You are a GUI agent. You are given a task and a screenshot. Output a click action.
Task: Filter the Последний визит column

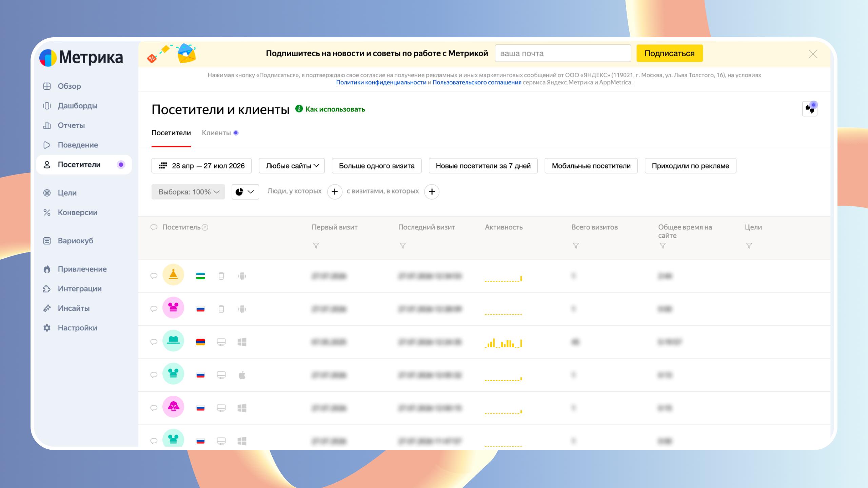pos(402,246)
